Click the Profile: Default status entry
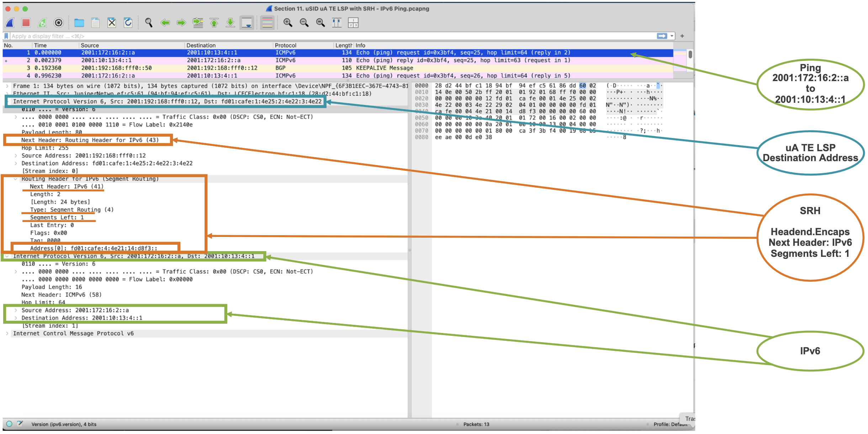 coord(670,424)
